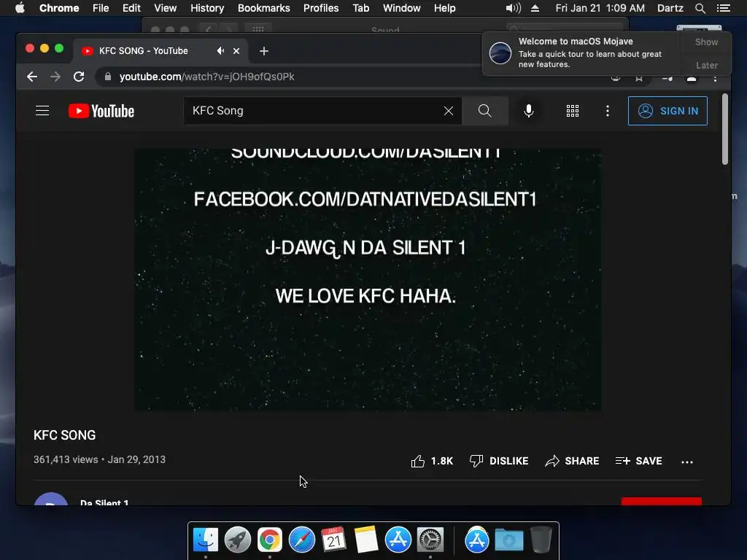Share the KFC SONG video
This screenshot has height=560, width=747.
(572, 461)
